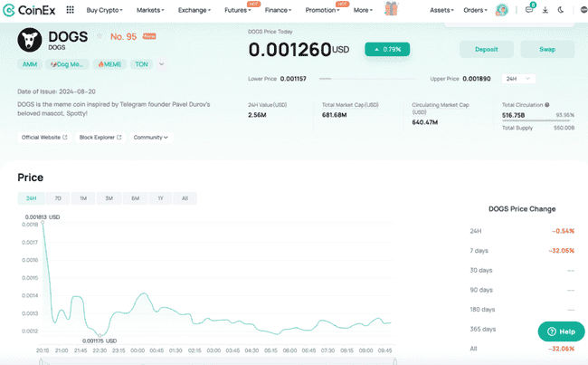Click the download app icon
The height and width of the screenshot is (365, 588).
point(545,10)
